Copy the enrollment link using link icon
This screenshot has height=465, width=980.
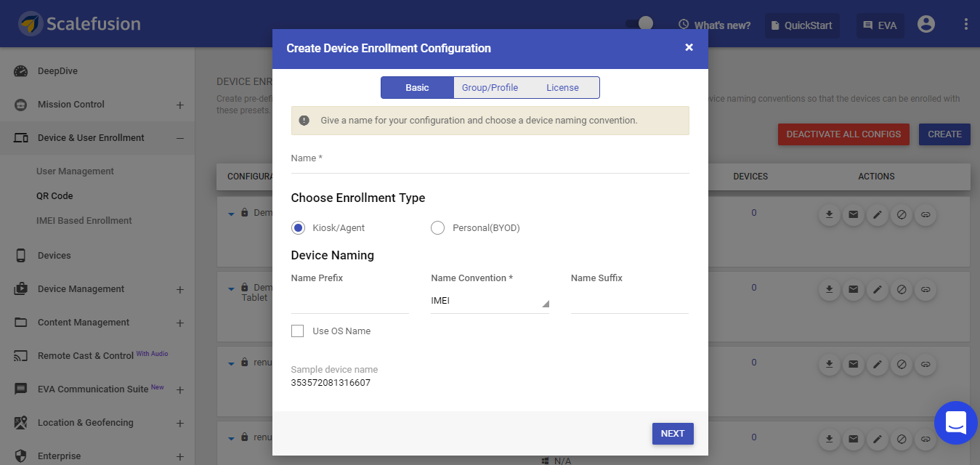(x=926, y=214)
